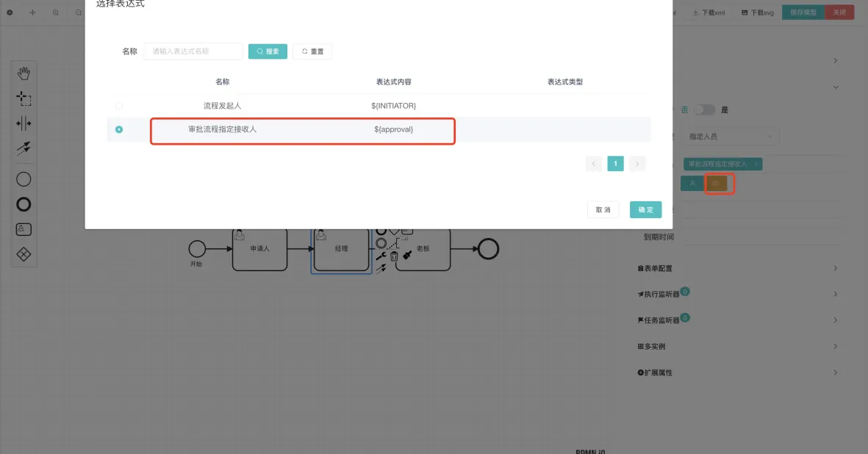Select the 流程发起人 radio button
868x454 pixels.
coord(119,106)
